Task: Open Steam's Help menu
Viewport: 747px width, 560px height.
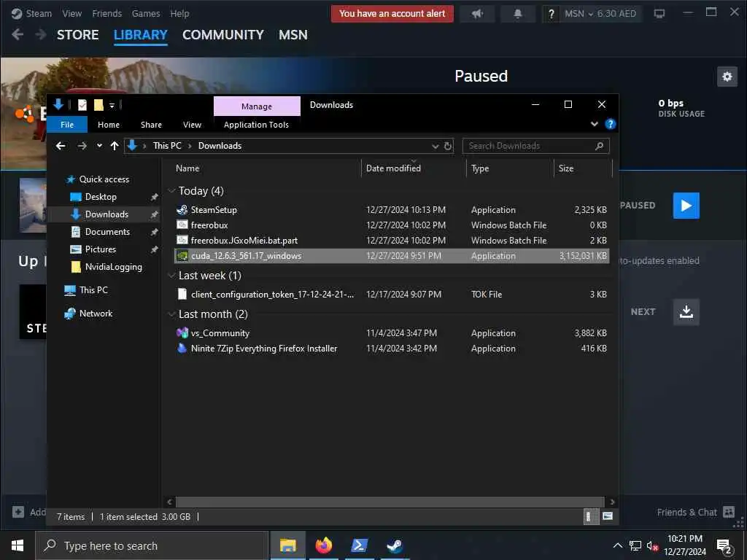Action: 179,13
